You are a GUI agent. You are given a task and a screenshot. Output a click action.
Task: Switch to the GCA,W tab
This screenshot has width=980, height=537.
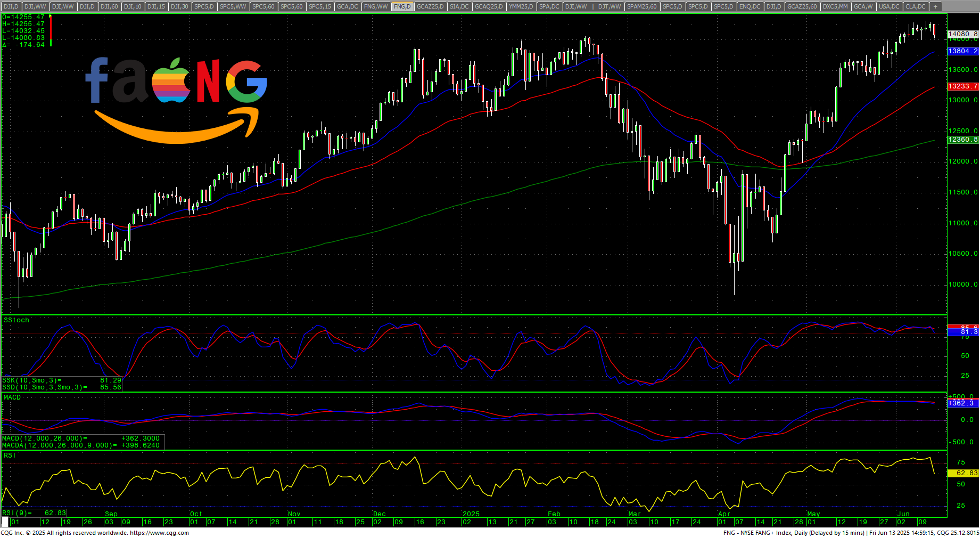863,6
